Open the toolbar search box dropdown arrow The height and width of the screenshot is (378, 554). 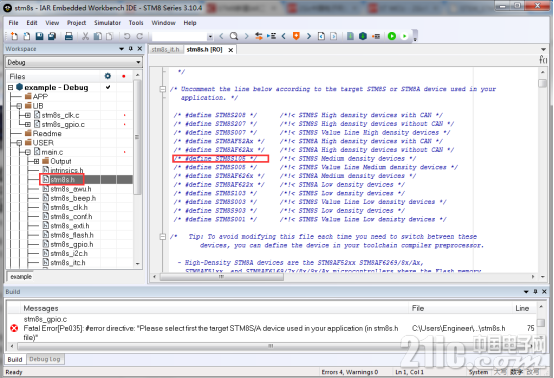tap(210, 36)
